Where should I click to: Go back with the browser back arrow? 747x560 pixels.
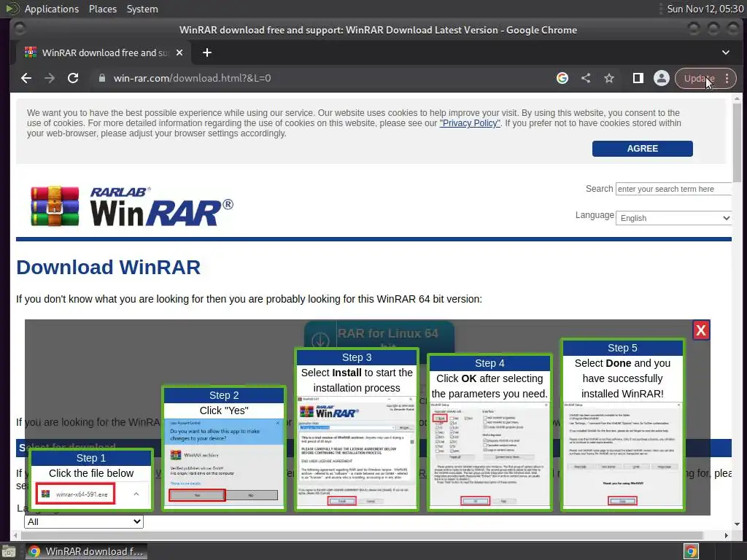(x=26, y=78)
